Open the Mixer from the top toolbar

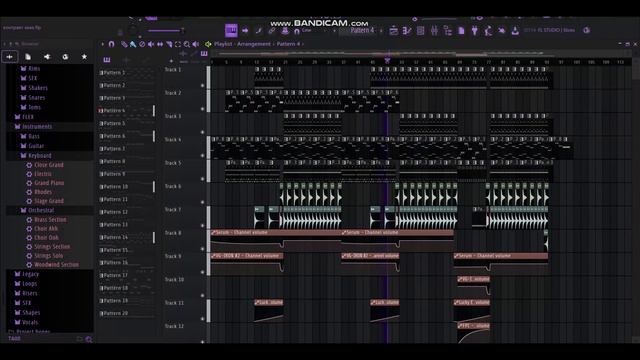(x=434, y=31)
